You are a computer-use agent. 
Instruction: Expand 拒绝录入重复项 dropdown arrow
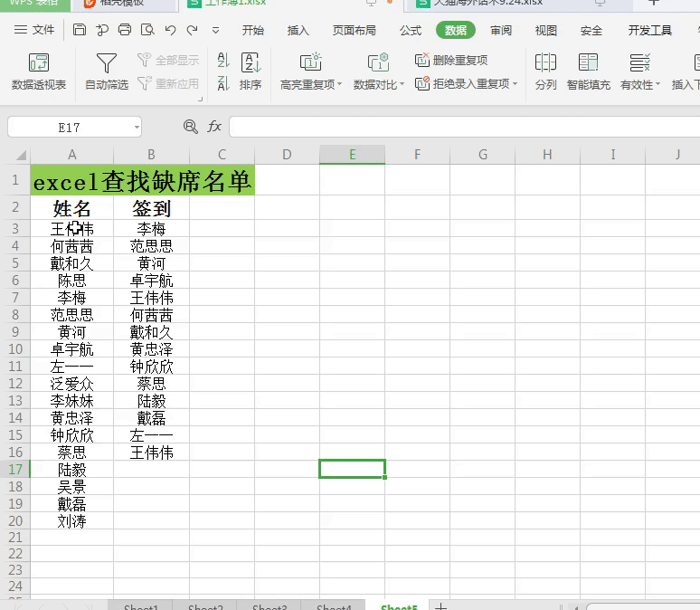[516, 83]
